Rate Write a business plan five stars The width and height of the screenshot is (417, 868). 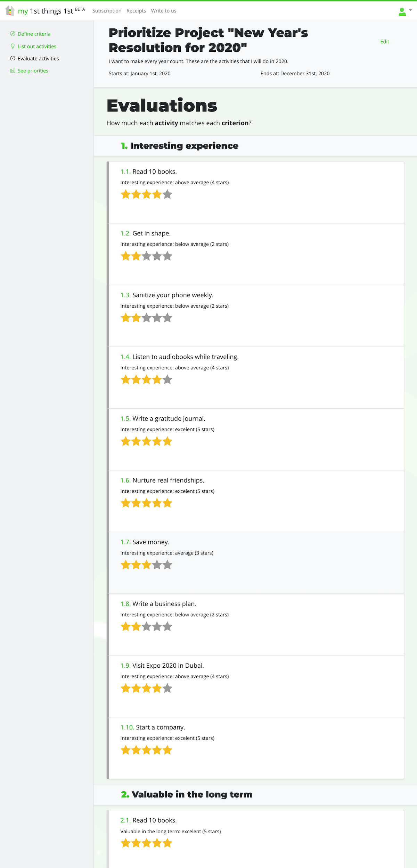[167, 627]
